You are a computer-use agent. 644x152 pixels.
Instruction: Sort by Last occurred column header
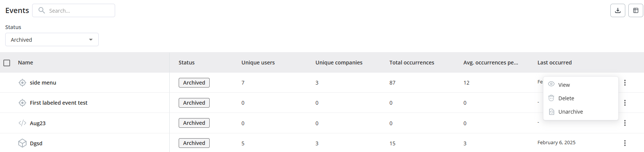pos(554,63)
